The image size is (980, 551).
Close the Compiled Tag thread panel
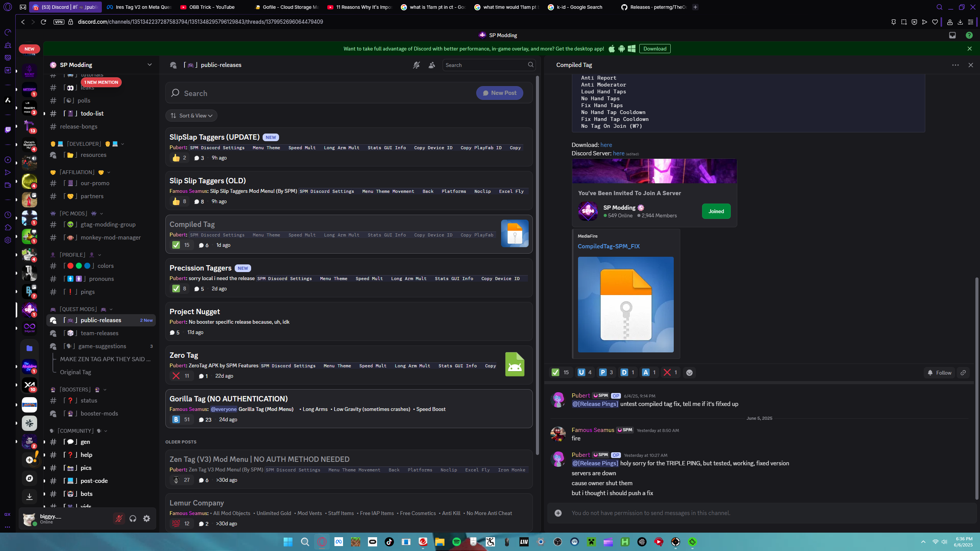(x=971, y=65)
